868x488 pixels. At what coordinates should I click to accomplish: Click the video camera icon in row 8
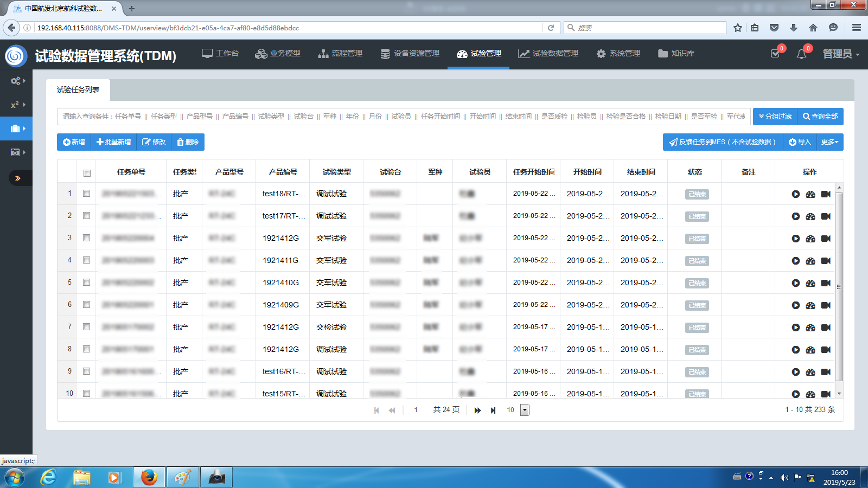(x=826, y=350)
